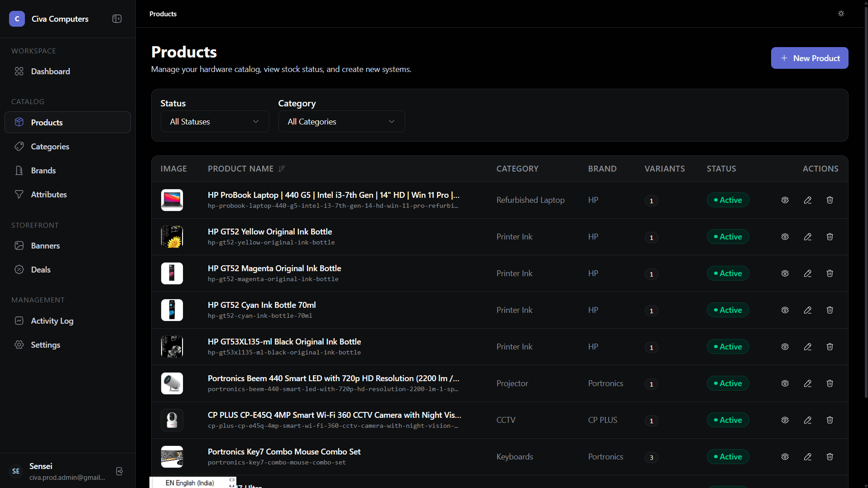Edit Portronics Beem 440 projector

coord(807,383)
